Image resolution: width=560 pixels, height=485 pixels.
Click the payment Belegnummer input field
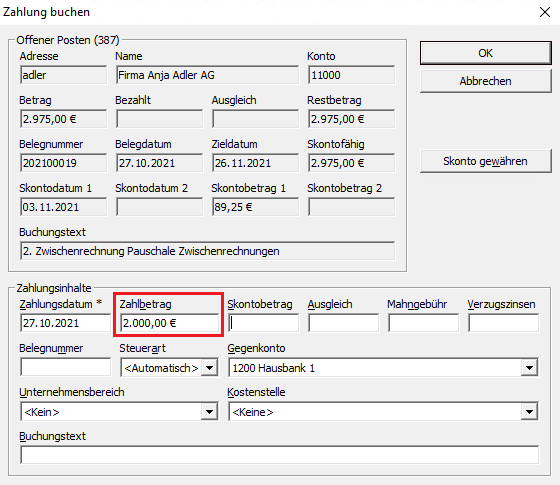pos(65,367)
